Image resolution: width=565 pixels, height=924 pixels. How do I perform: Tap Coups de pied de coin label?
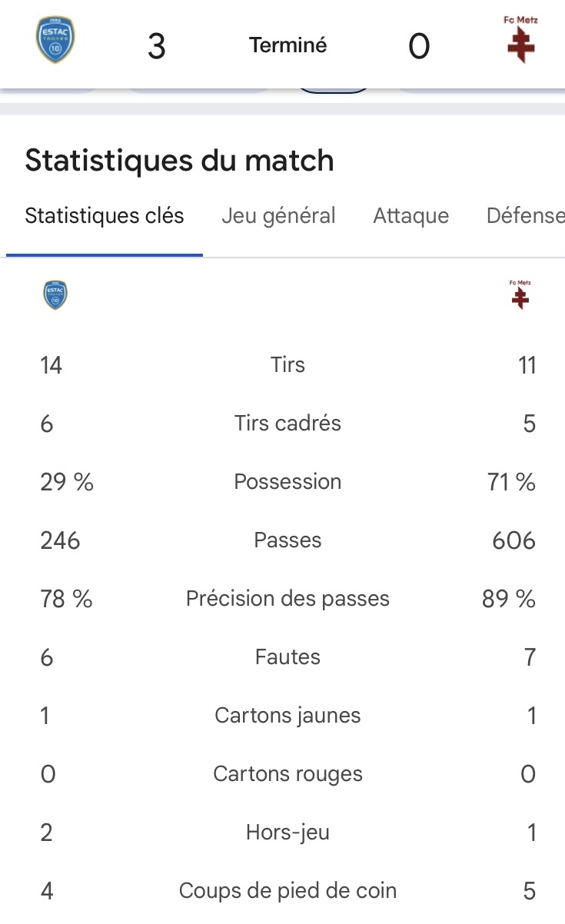[288, 890]
